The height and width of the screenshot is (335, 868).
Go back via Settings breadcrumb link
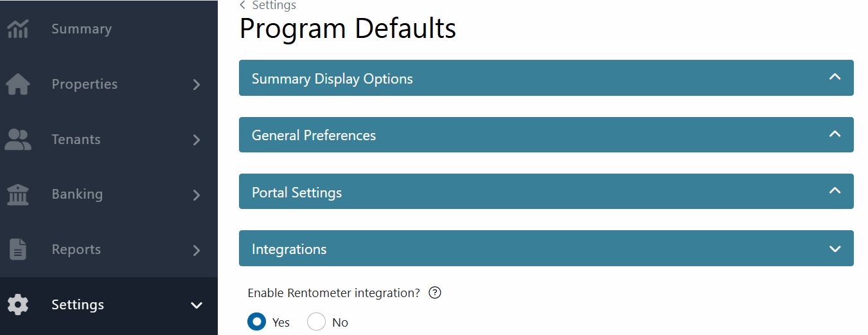(274, 5)
